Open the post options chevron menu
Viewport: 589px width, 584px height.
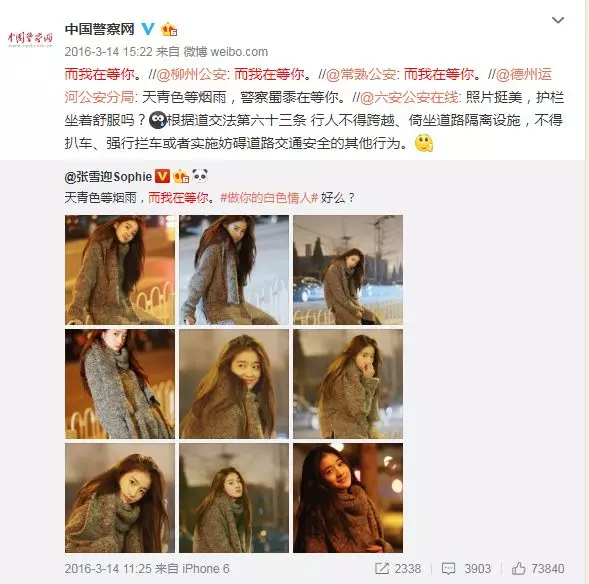coord(558,20)
